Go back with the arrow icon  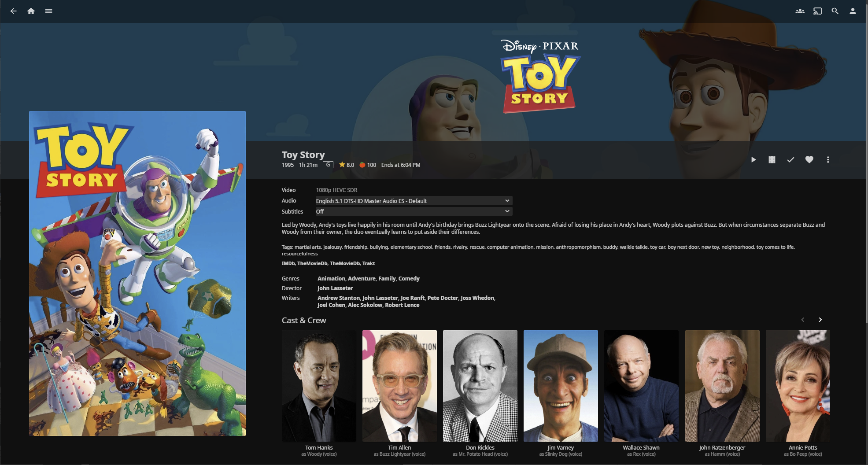tap(14, 11)
